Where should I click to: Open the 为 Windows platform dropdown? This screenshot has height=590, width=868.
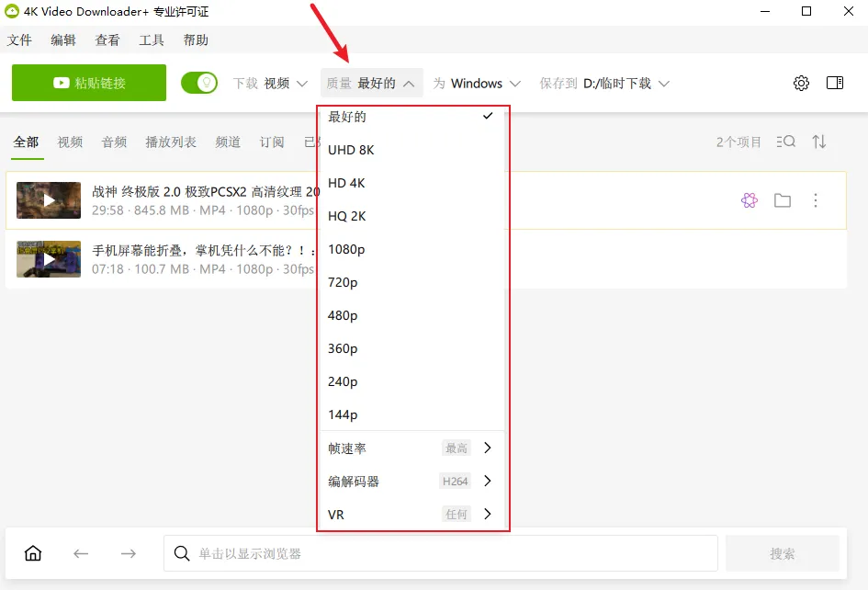click(477, 83)
